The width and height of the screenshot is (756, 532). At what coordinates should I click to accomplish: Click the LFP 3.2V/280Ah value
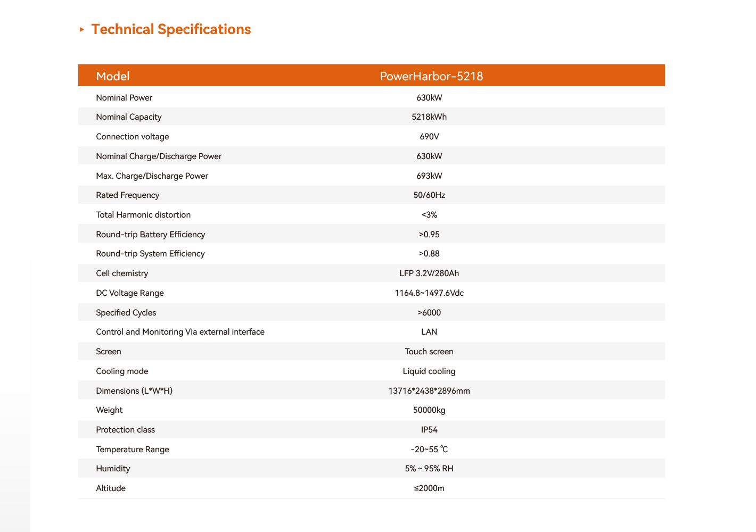(x=429, y=273)
